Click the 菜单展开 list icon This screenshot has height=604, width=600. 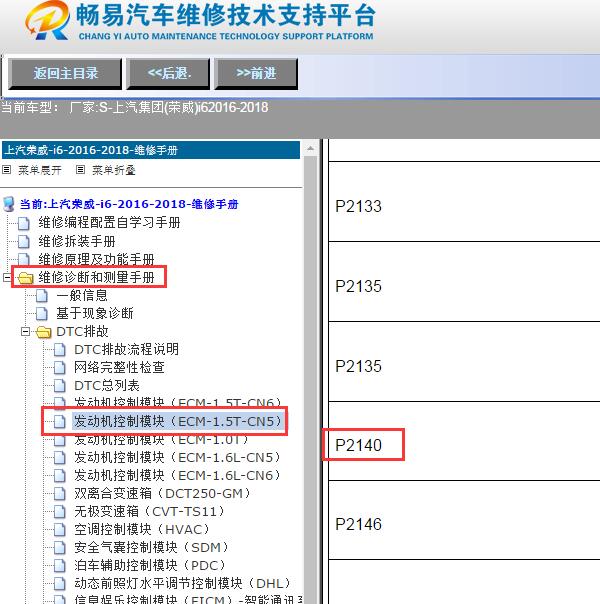7,169
